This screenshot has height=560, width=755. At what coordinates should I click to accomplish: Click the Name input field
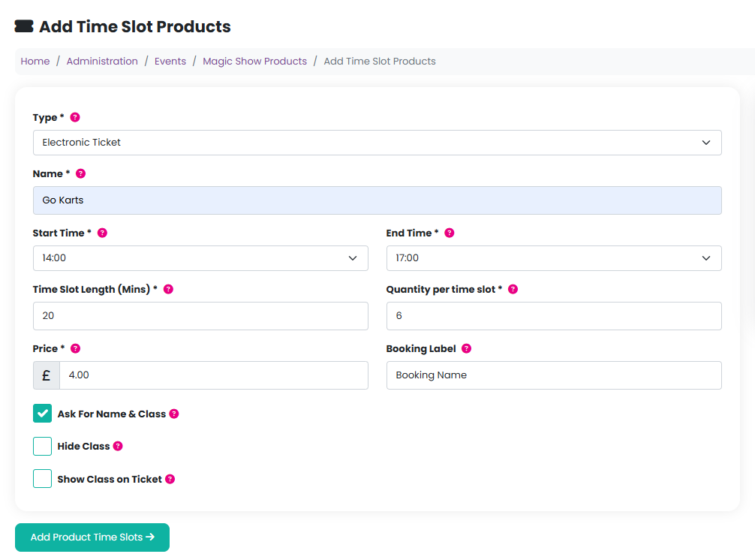coord(377,200)
